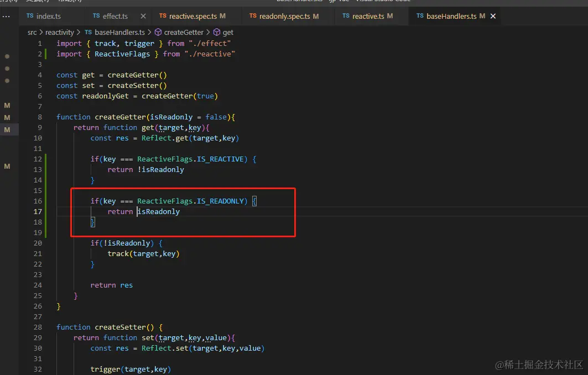Click 'ReactiveFlags.IS_READONLY' on line 16
This screenshot has height=375, width=588.
click(x=190, y=201)
